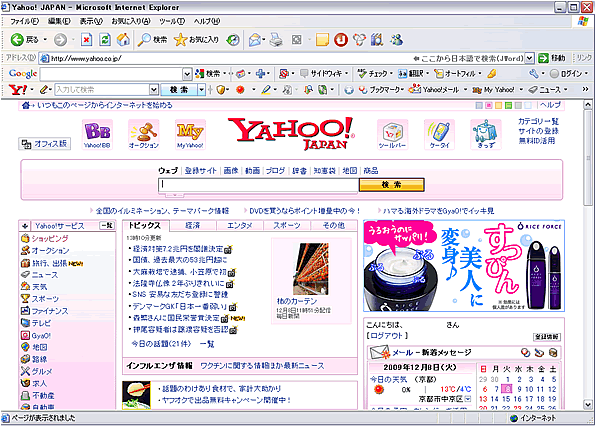The image size is (595, 426).
Task: Switch to the 経済 topics tab
Action: pos(193,226)
